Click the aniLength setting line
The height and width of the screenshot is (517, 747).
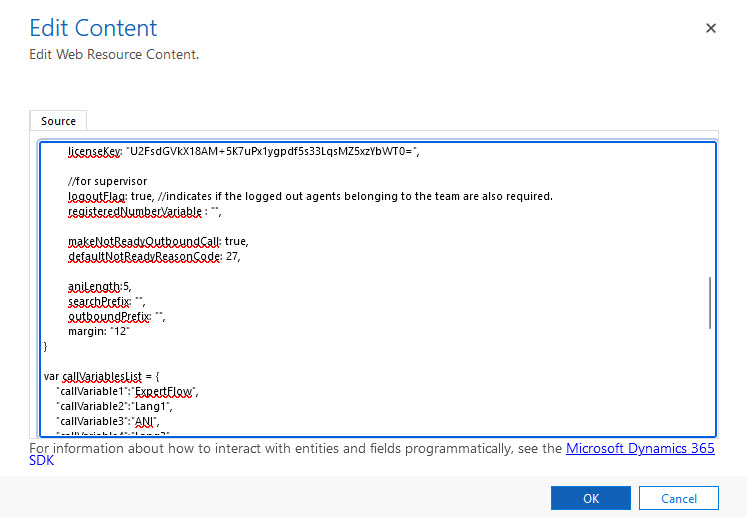[x=100, y=287]
